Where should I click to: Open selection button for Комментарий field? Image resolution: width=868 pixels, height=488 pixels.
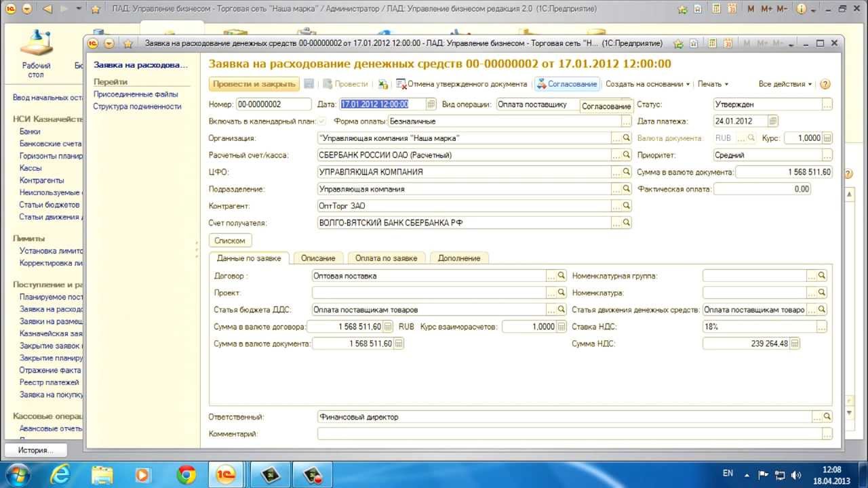click(827, 434)
